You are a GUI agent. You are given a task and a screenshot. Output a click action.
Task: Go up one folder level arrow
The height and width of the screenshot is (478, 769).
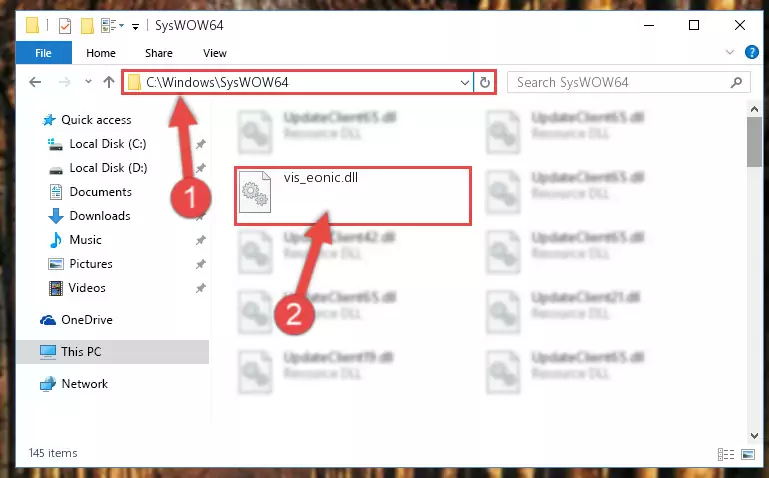point(109,82)
